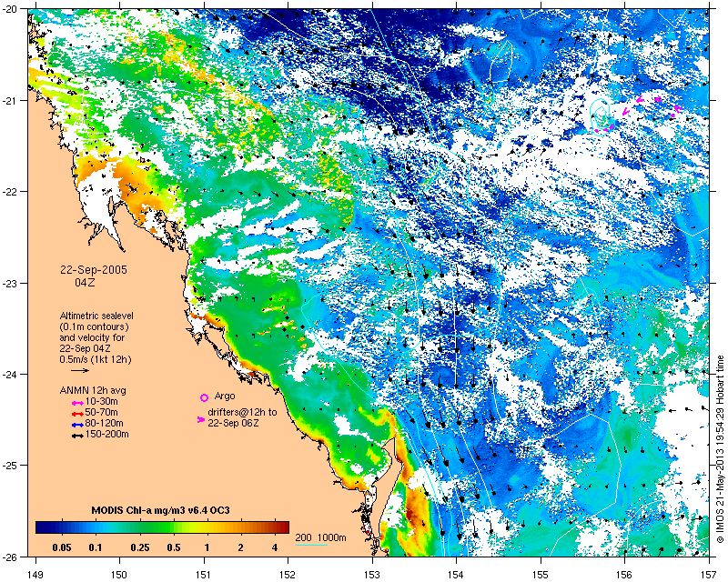Image resolution: width=728 pixels, height=582 pixels.
Task: Click the IMOS copyright timestamp text
Action: tap(720, 449)
